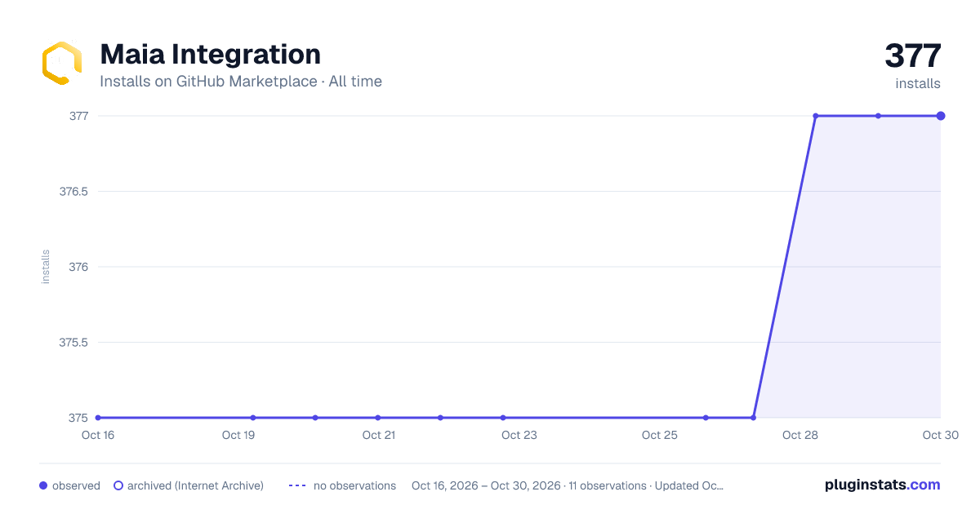This screenshot has width=980, height=514.
Task: Select the first data point at Oct 16
Action: coord(98,418)
